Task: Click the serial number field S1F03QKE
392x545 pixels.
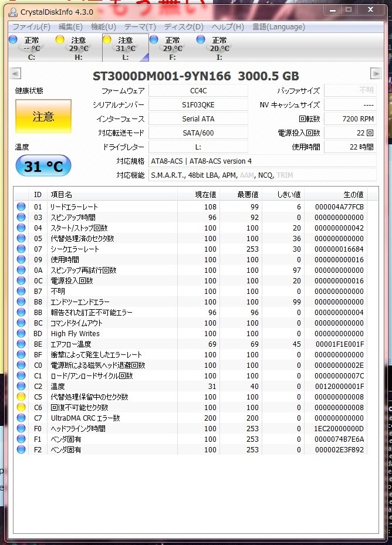Action: tap(198, 104)
